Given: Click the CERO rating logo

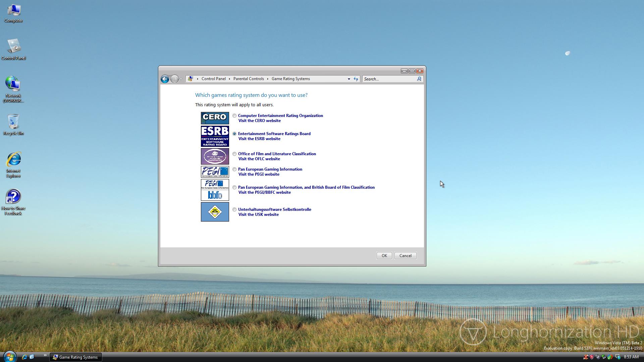Looking at the screenshot, I should click(215, 118).
